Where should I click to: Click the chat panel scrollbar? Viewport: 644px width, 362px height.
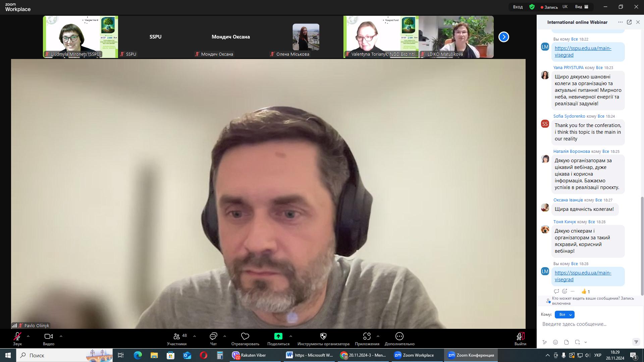642,246
